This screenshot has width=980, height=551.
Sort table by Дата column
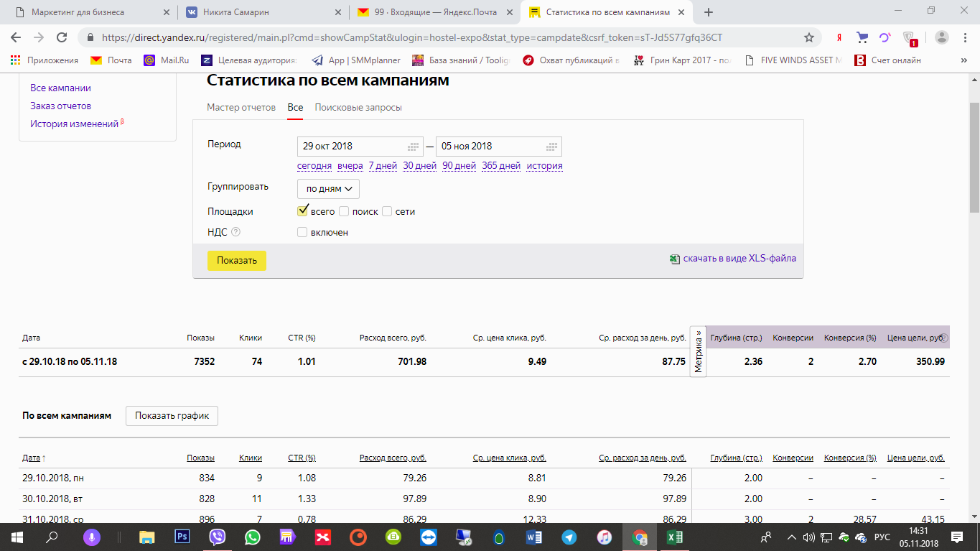pos(31,458)
